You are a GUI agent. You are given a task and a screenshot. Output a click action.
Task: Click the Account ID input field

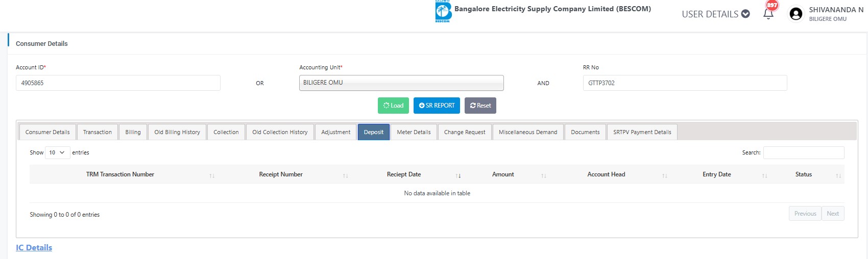pyautogui.click(x=118, y=83)
